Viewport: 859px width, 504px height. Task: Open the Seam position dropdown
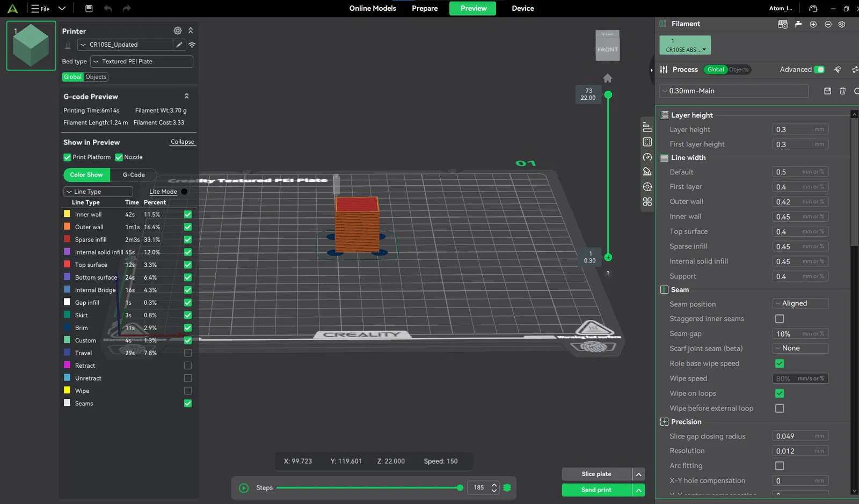tap(800, 304)
